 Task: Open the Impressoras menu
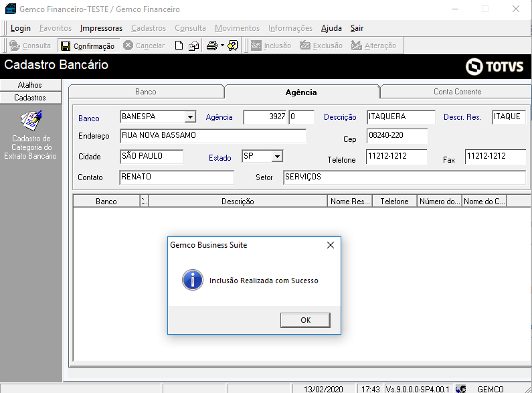tap(102, 28)
